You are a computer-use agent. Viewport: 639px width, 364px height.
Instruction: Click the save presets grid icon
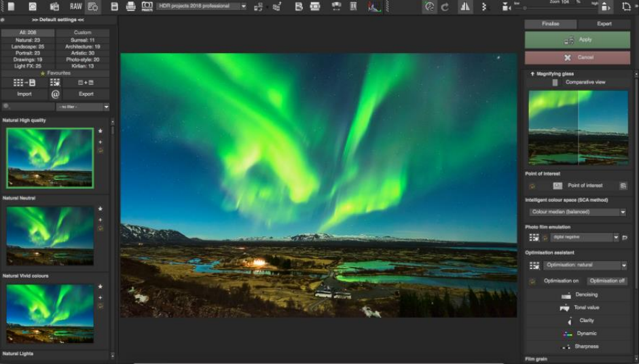(x=24, y=83)
